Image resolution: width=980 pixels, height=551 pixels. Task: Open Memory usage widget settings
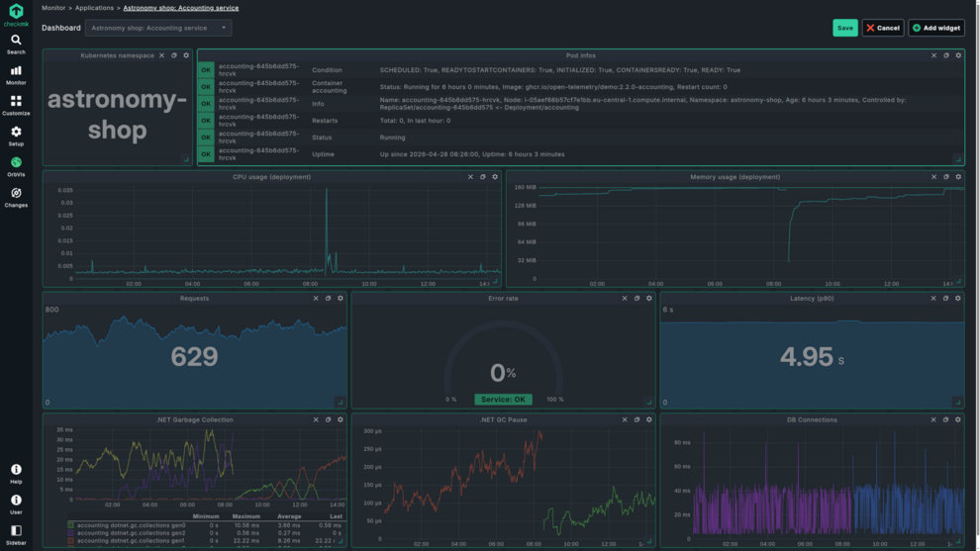(x=958, y=177)
